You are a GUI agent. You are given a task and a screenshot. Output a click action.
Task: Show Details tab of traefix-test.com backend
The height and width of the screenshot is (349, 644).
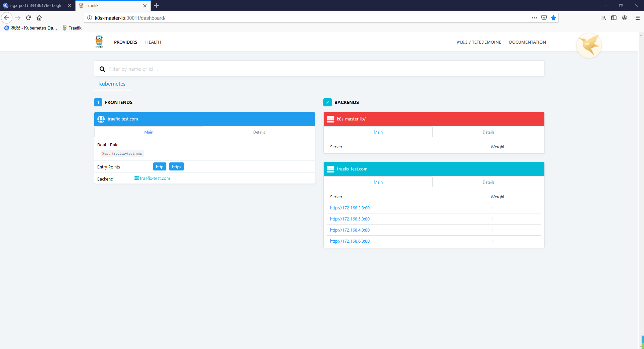click(x=488, y=182)
